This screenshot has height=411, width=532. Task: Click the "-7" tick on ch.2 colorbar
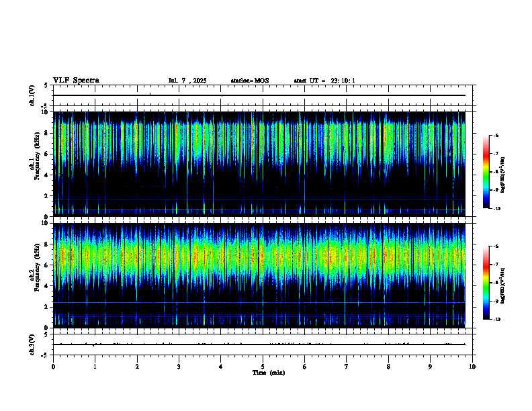(x=496, y=265)
